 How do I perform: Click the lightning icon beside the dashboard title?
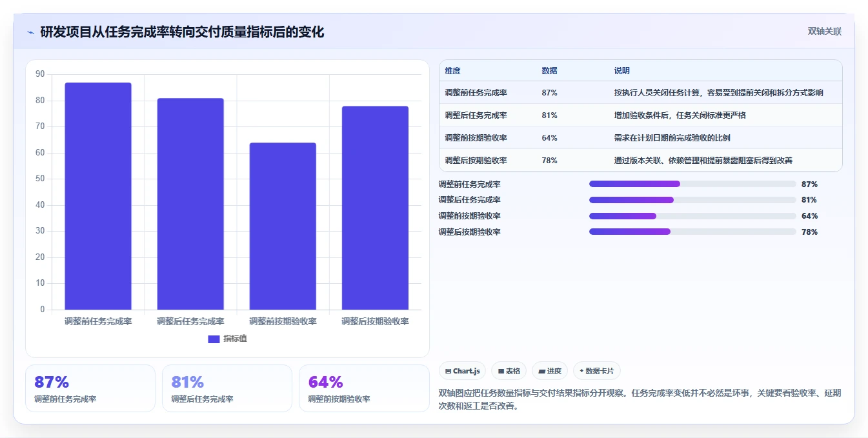(30, 32)
